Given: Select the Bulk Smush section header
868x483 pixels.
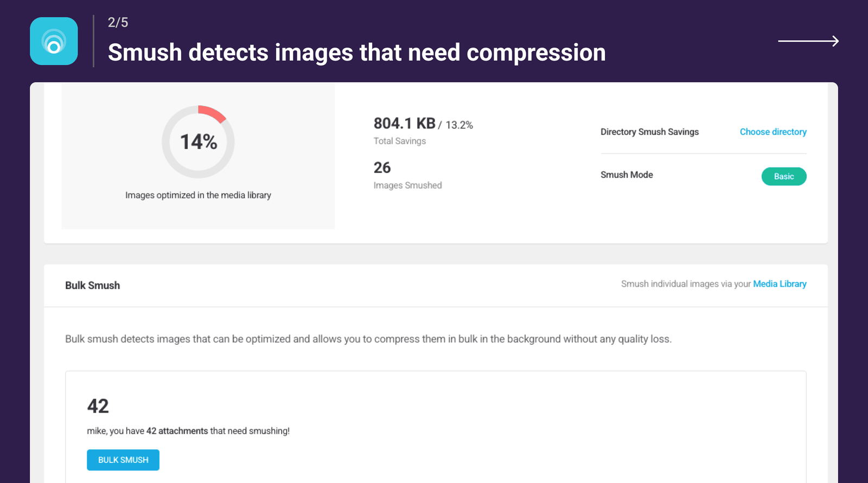Looking at the screenshot, I should [92, 285].
